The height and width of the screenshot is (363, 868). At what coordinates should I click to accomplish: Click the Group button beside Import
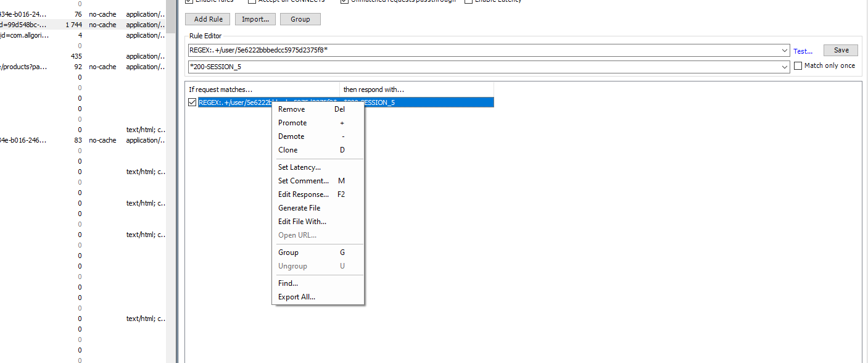300,19
